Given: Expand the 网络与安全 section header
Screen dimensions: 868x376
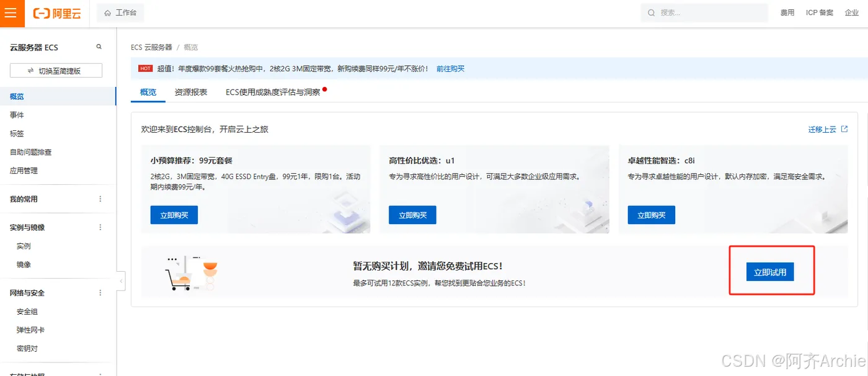Looking at the screenshot, I should [27, 293].
